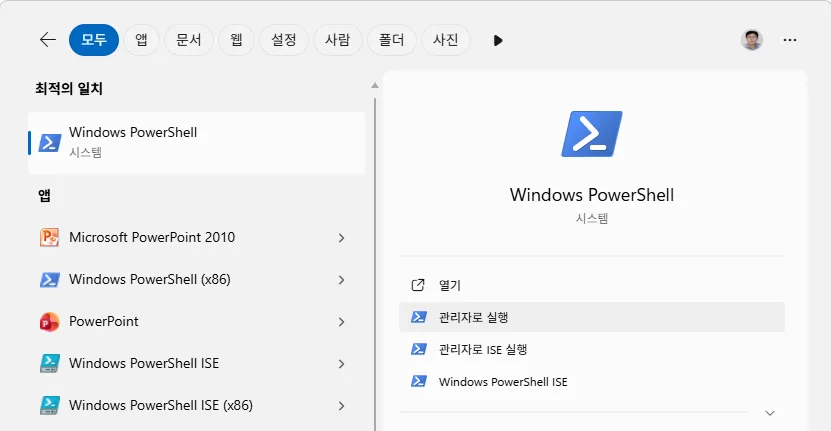Switch to the 앱 filter tab
The height and width of the screenshot is (431, 831).
coord(141,40)
